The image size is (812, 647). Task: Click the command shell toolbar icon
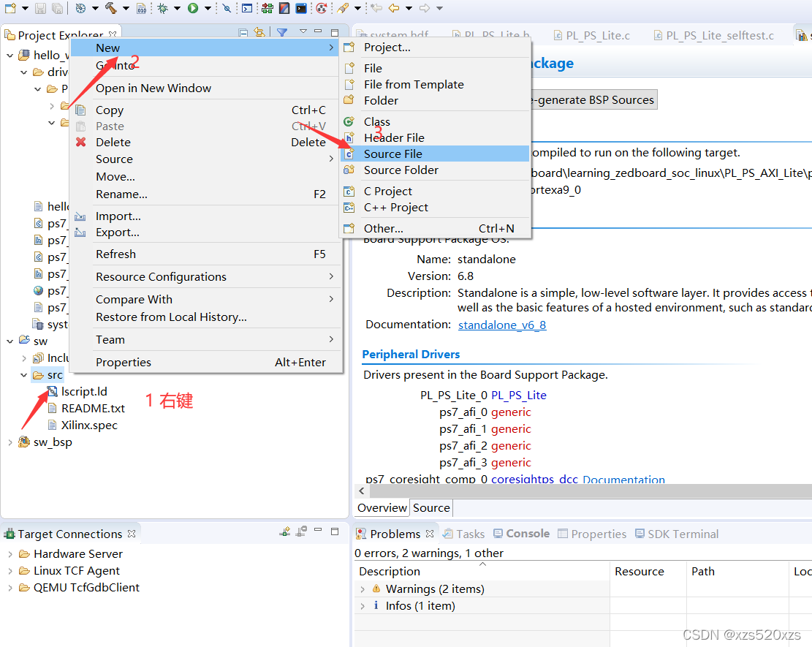[247, 8]
